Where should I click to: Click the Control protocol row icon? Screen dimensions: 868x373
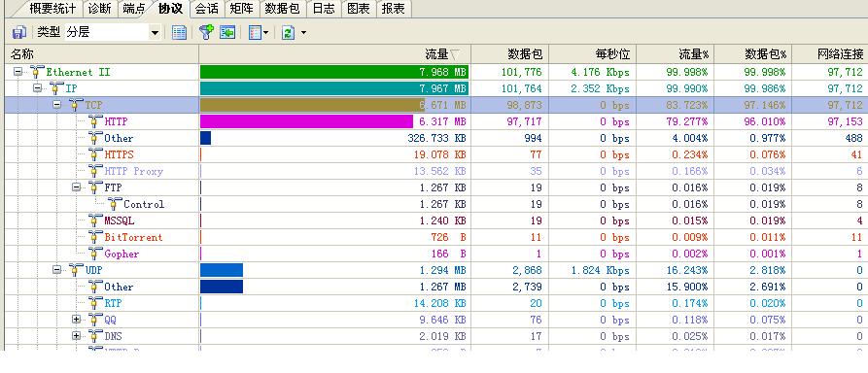[x=115, y=204]
